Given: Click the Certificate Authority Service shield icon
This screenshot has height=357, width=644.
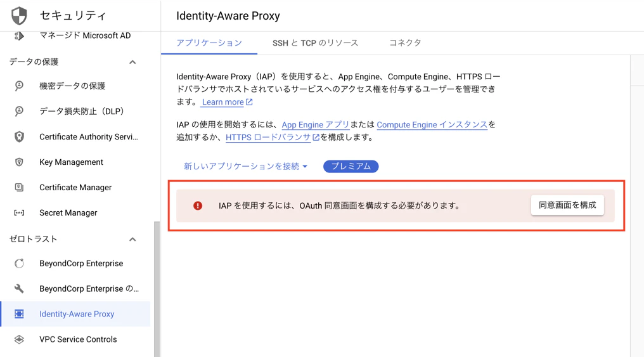Looking at the screenshot, I should point(19,137).
